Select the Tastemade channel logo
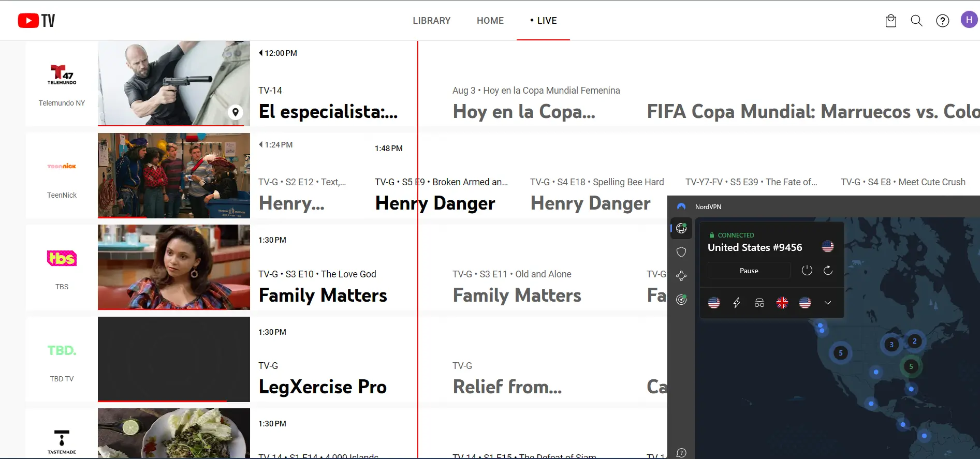The image size is (980, 459). coord(62,441)
